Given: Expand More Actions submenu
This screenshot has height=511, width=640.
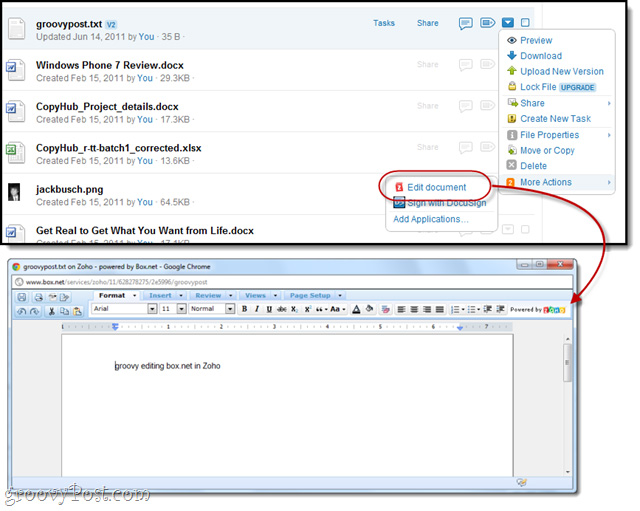Looking at the screenshot, I should coord(557,182).
